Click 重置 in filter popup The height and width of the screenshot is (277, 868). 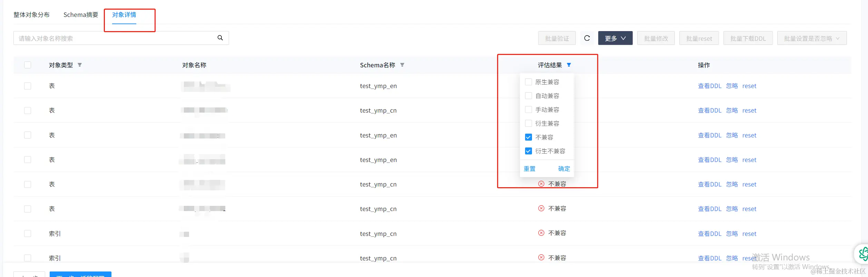pos(530,169)
